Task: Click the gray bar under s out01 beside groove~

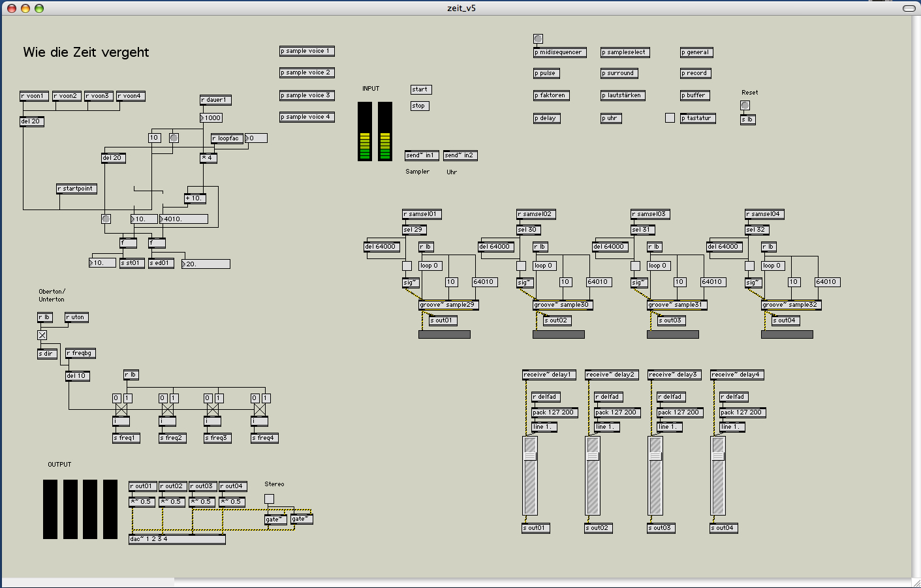Action: tap(445, 334)
